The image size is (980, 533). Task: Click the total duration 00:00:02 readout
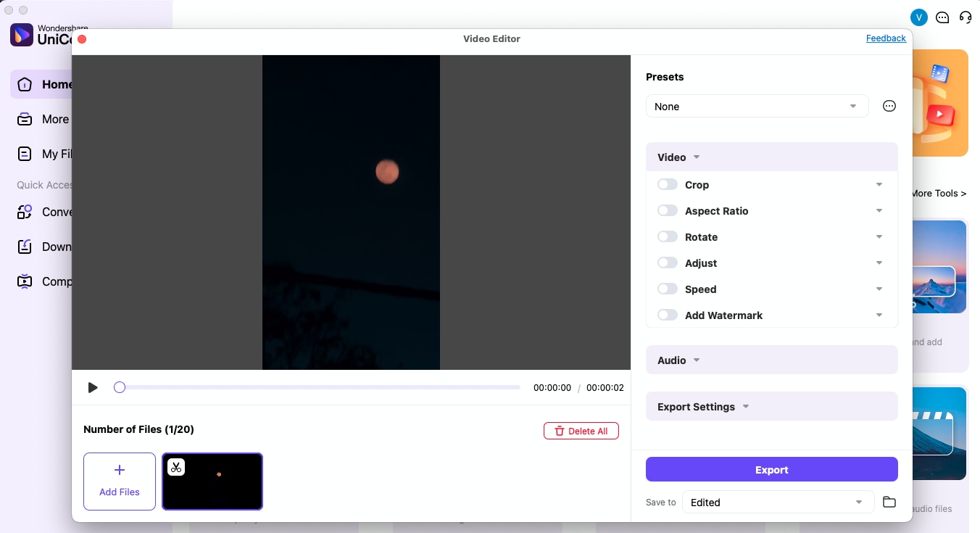[x=605, y=388]
